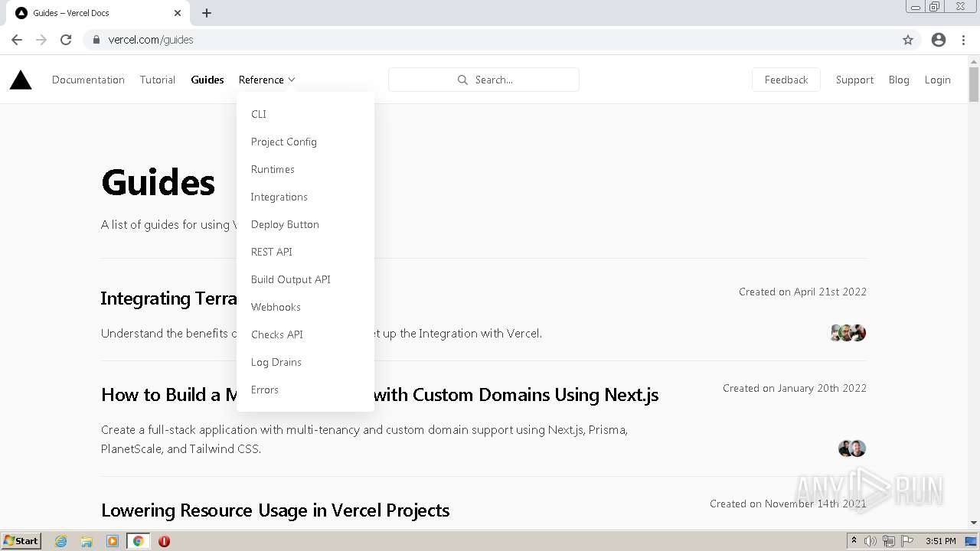Click the taskbar clock showing 3:51 PM
This screenshot has width=980, height=551.
click(941, 541)
